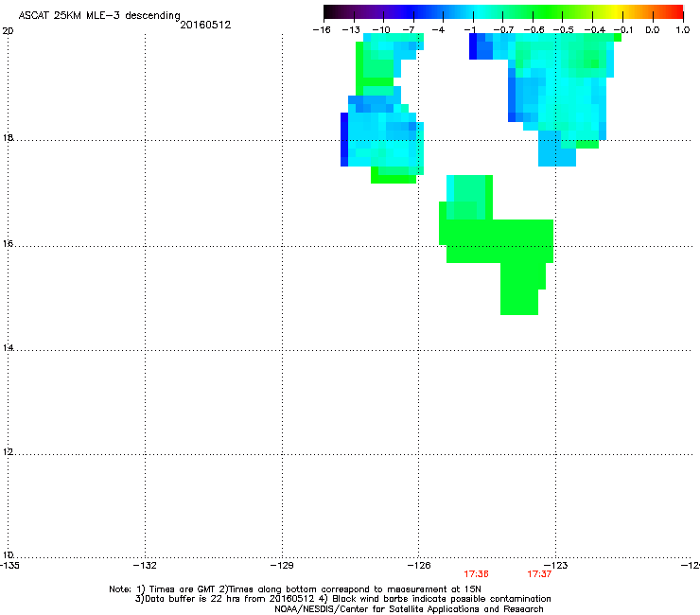Screen dimensions: 700x615
Task: Click the red pass time 17:37
Action: (539, 574)
